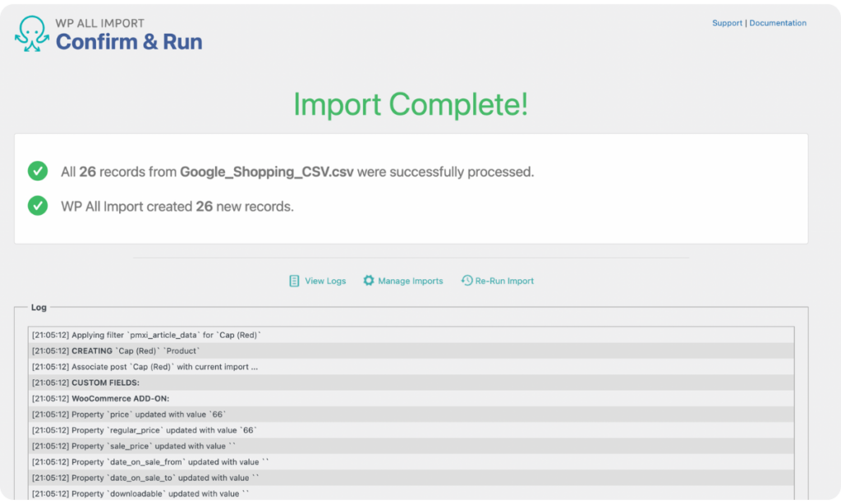Select the 'regular_price updated with value 66' line

(411, 430)
